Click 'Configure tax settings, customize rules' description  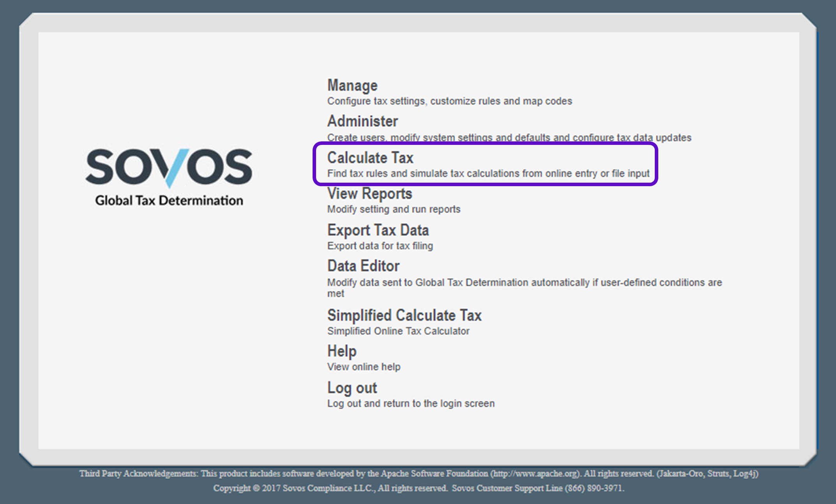[449, 101]
